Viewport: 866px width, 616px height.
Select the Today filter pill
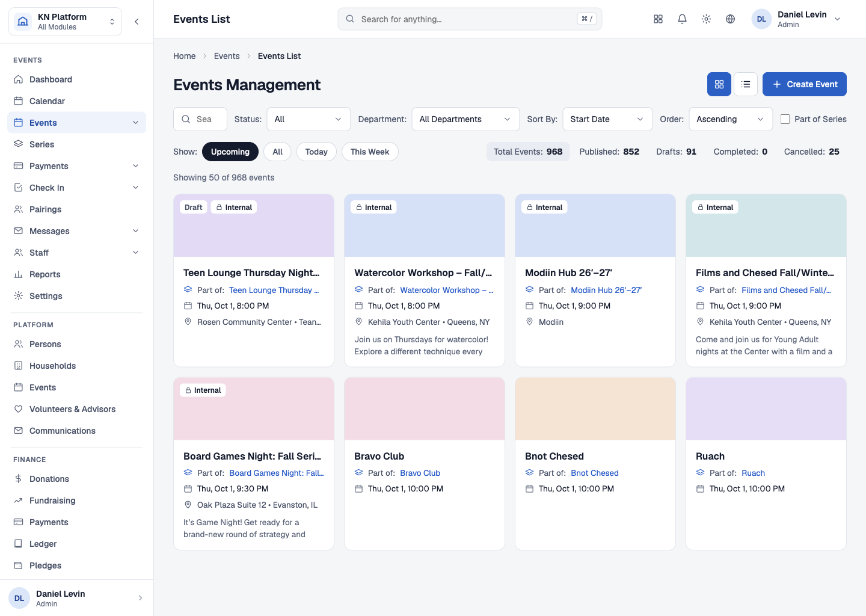(x=316, y=152)
